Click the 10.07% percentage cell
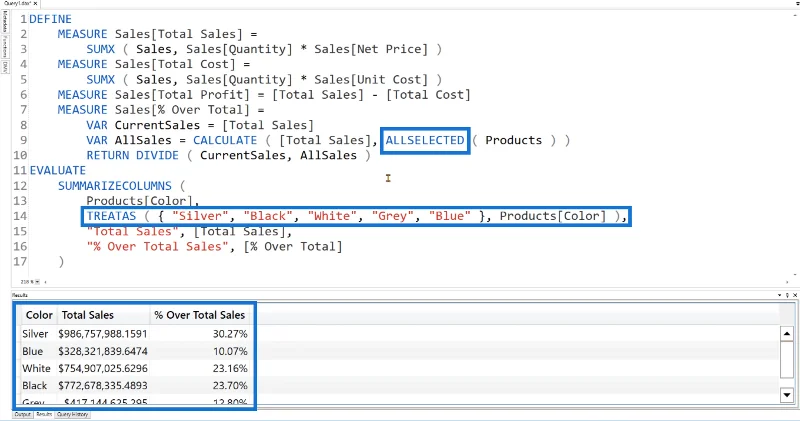The width and height of the screenshot is (800, 421). click(230, 351)
